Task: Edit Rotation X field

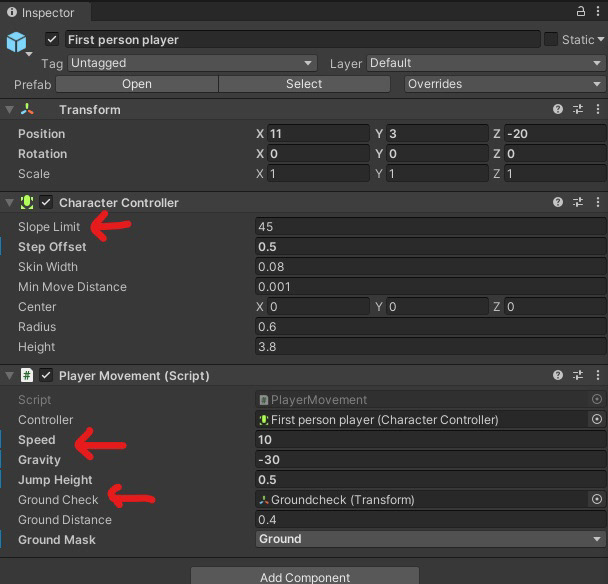Action: click(318, 154)
